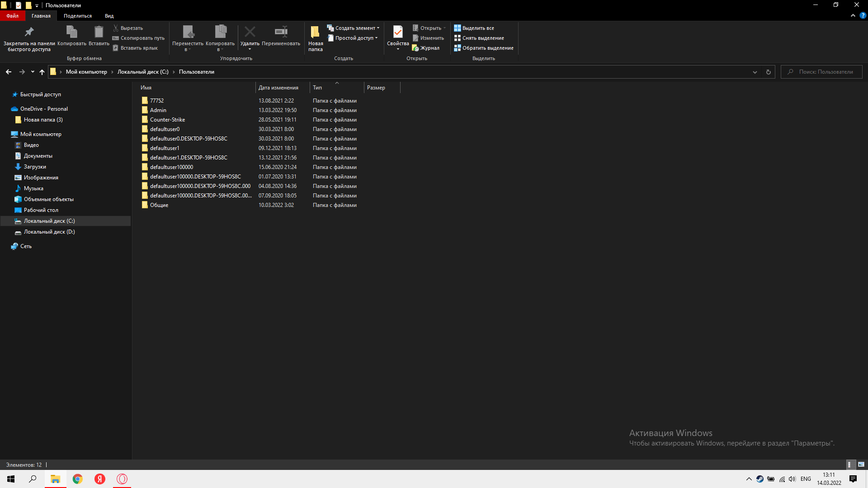
Task: Open recent locations dropdown arrow
Action: point(33,72)
